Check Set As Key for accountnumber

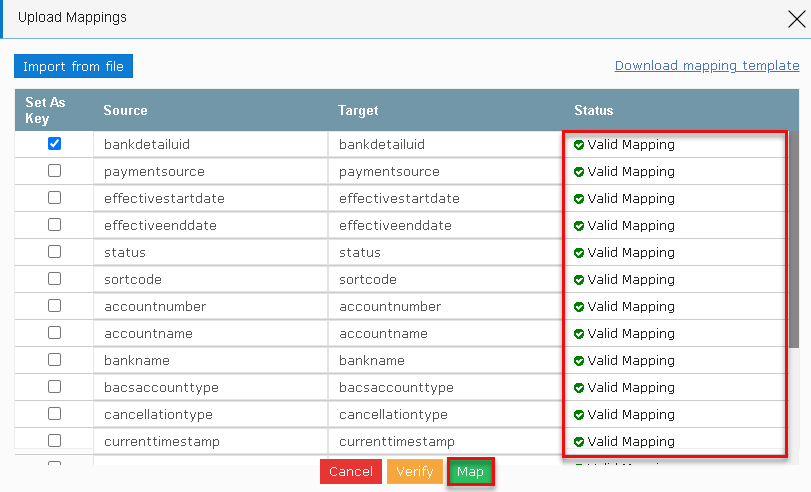[54, 306]
